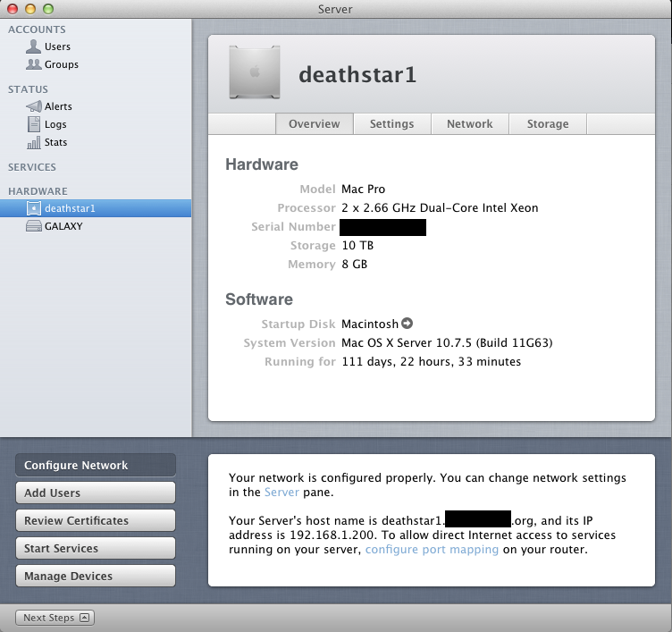Click the Hardware section heading
This screenshot has height=632, width=672.
262,164
